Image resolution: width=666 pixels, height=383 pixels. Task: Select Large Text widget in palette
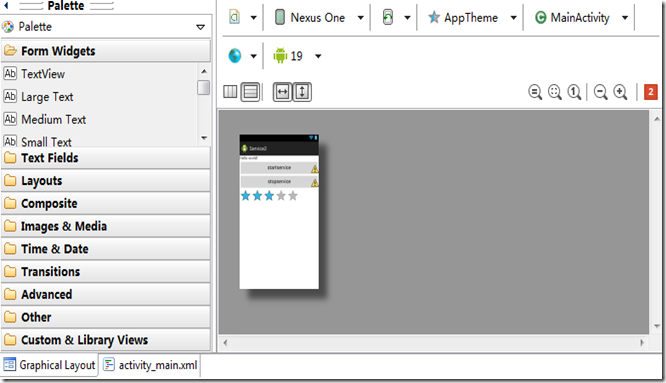point(39,97)
